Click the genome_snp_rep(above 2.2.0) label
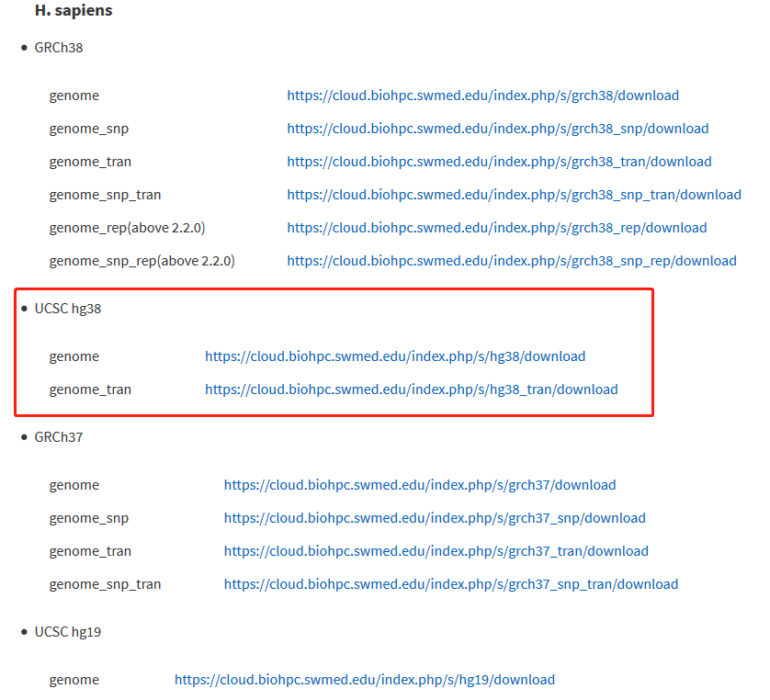The height and width of the screenshot is (700, 770). [142, 261]
